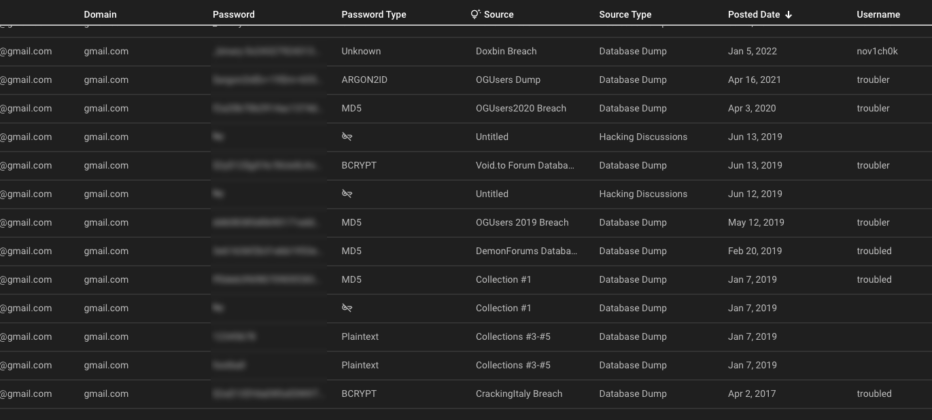Viewport: 932px width, 420px height.
Task: Sort by the Password column header
Action: coord(234,14)
